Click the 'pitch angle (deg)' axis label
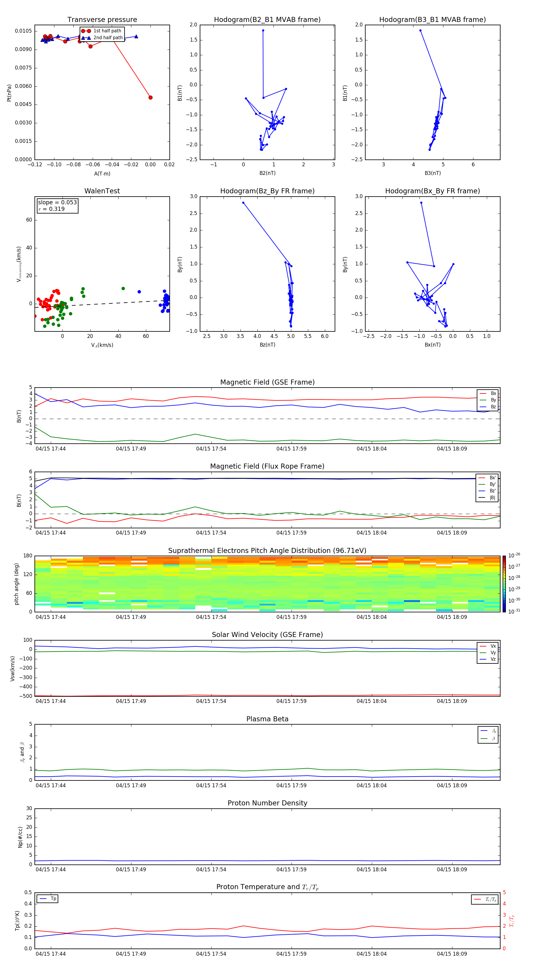This screenshot has height=980, width=535. pos(16,584)
